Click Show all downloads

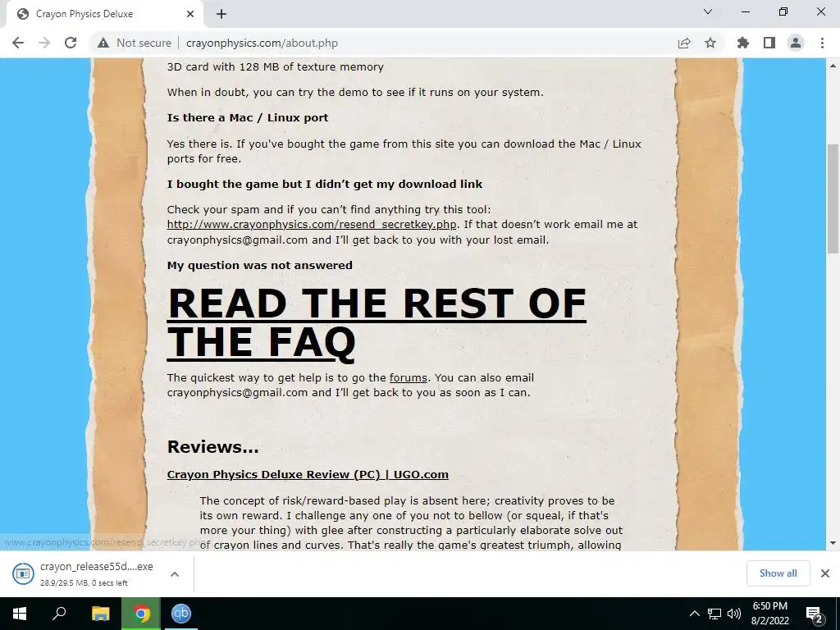pyautogui.click(x=778, y=573)
